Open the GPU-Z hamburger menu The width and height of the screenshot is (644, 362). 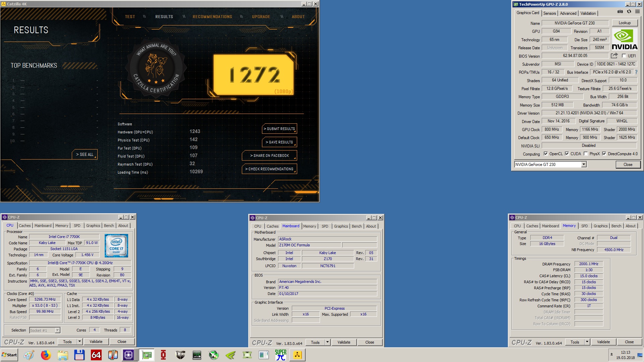point(637,12)
